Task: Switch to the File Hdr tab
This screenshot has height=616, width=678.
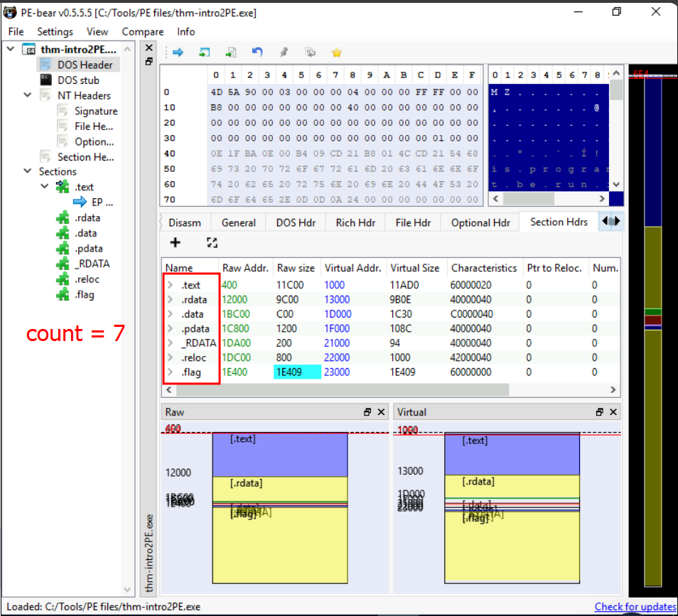Action: (413, 223)
